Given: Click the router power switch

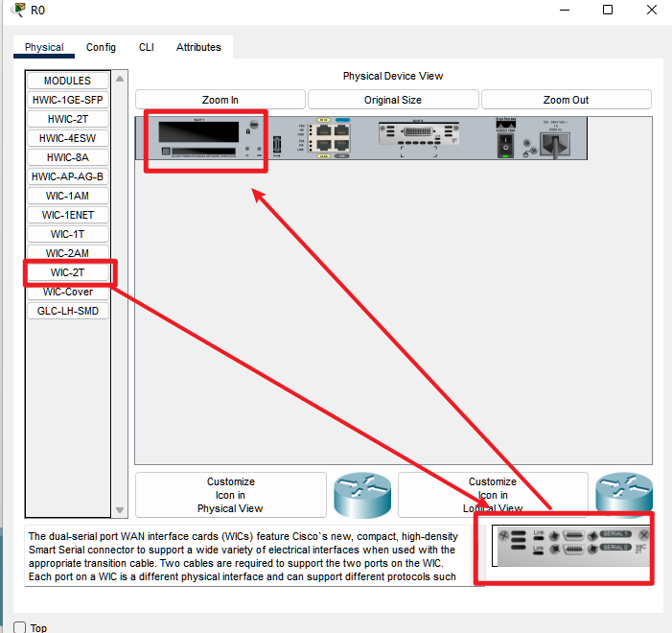Looking at the screenshot, I should (x=506, y=146).
